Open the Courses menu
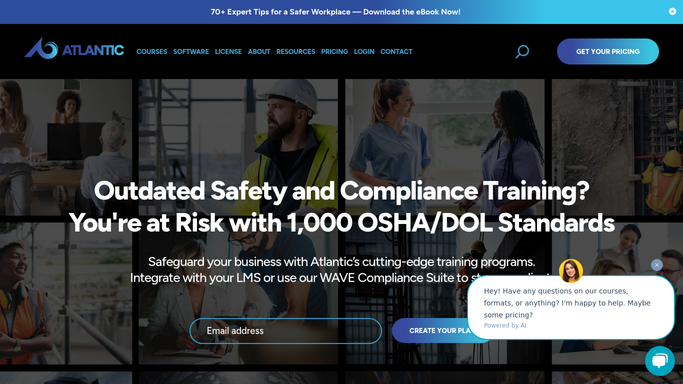683x384 pixels. click(152, 51)
